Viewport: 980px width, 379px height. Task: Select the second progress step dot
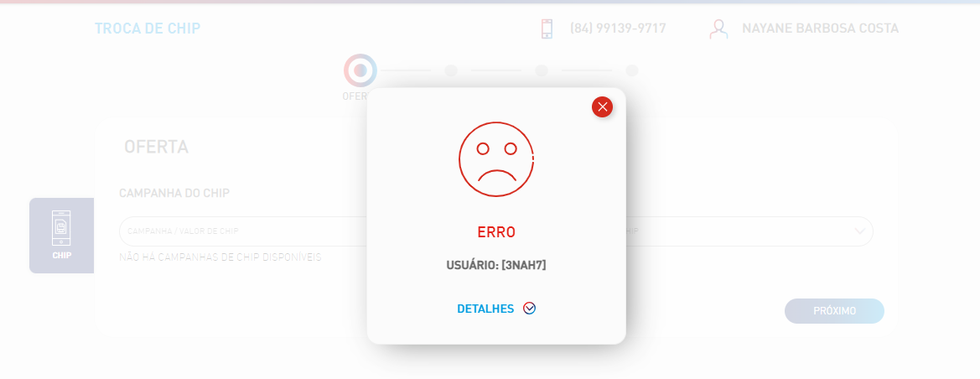[451, 70]
